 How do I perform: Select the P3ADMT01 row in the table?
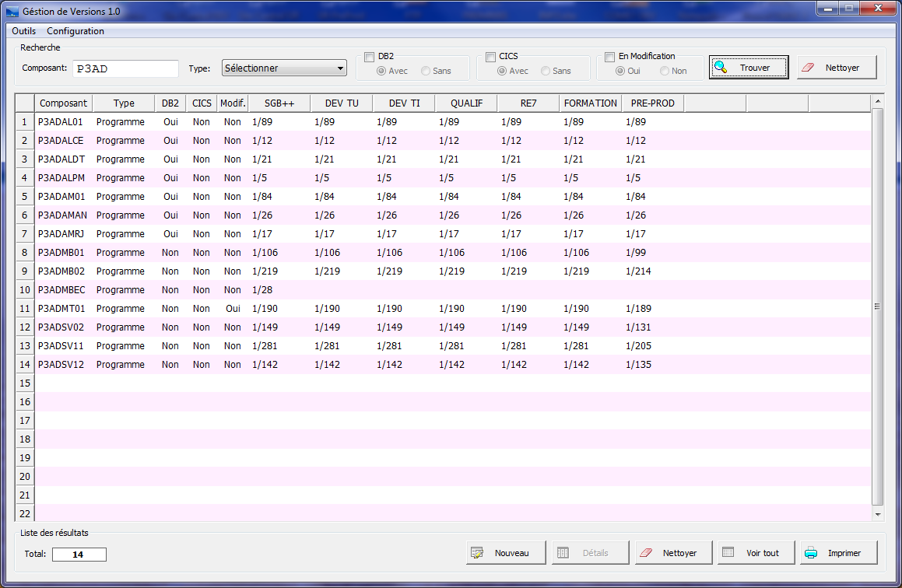(443, 309)
